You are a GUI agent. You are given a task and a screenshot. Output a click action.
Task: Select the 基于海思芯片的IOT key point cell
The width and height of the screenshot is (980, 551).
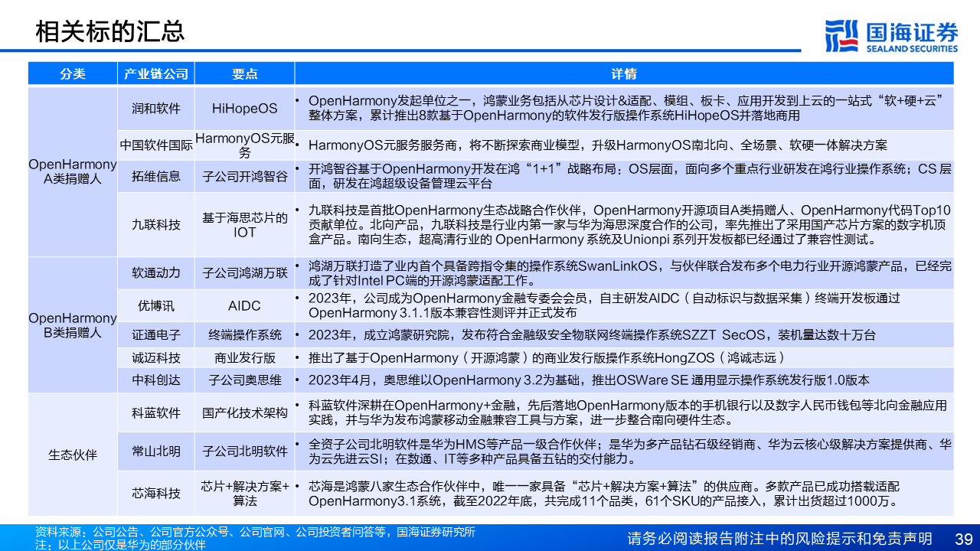pyautogui.click(x=245, y=224)
